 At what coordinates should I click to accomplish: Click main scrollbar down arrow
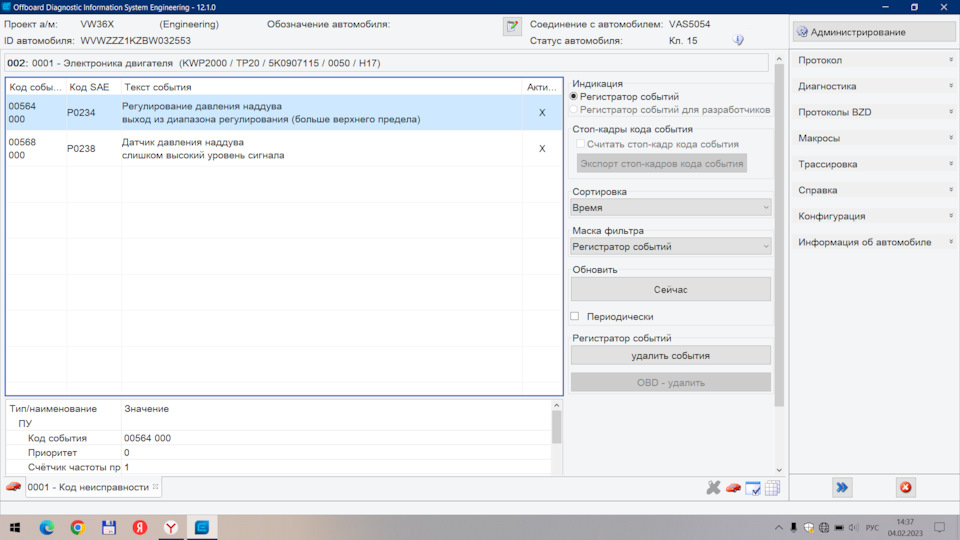pyautogui.click(x=779, y=470)
